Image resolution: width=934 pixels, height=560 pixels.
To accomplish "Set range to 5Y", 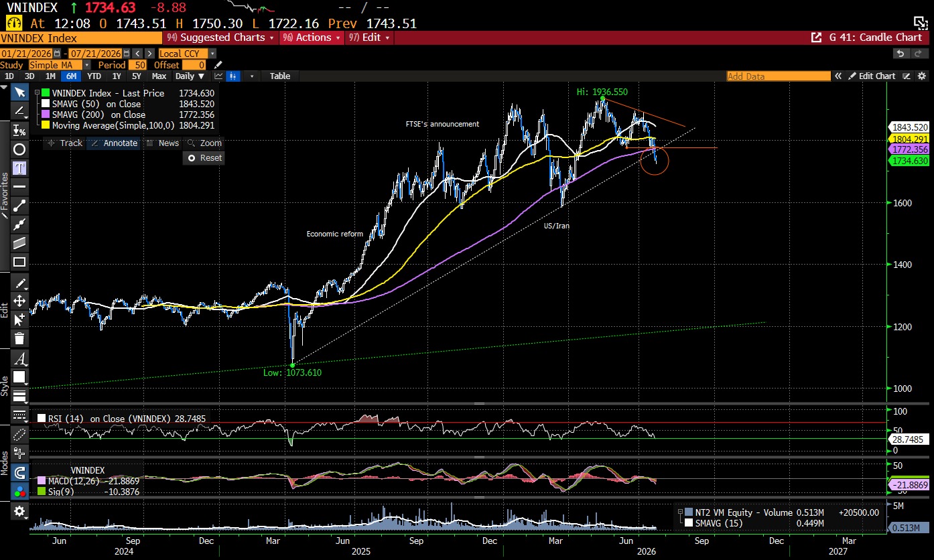I will [x=138, y=76].
